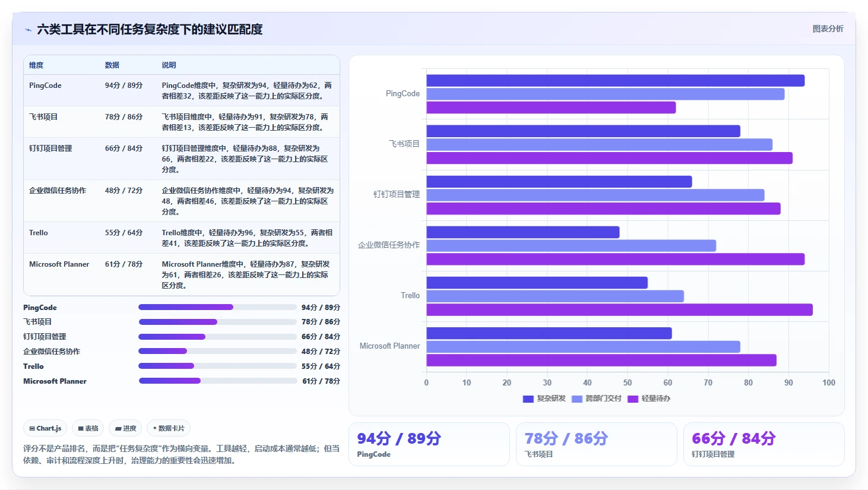
Task: Click PingCode 复杂研发 bar in chart
Action: (616, 81)
